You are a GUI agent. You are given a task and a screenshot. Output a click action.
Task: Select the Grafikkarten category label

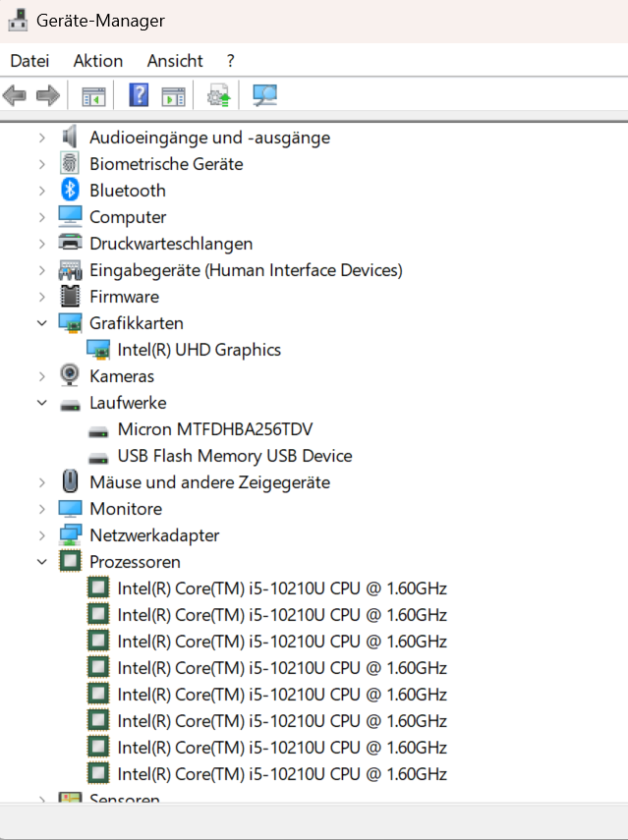tap(136, 323)
